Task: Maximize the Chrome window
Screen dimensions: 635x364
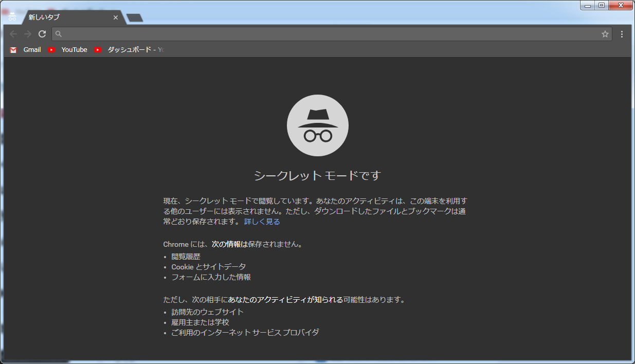Action: pos(601,5)
